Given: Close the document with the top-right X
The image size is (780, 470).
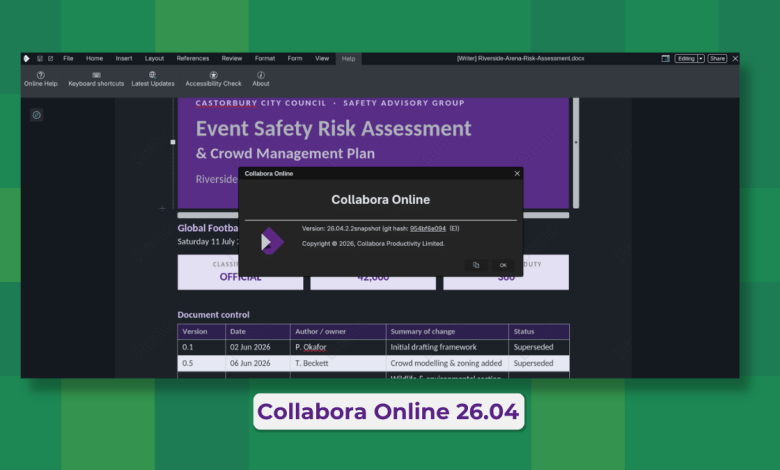Looking at the screenshot, I should [735, 59].
